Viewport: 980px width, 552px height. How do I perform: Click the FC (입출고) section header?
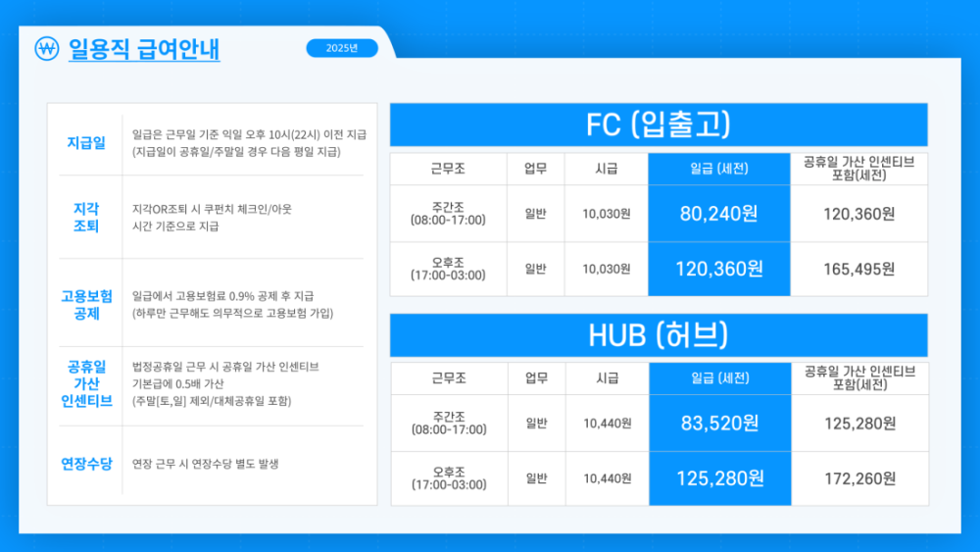(x=659, y=125)
